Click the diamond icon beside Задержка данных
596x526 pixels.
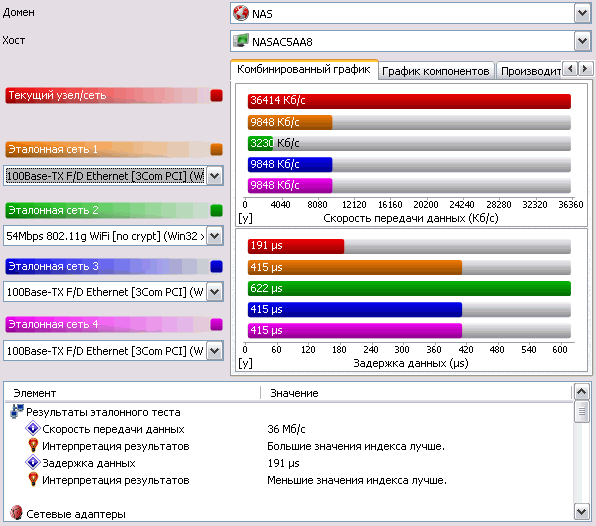[x=33, y=463]
